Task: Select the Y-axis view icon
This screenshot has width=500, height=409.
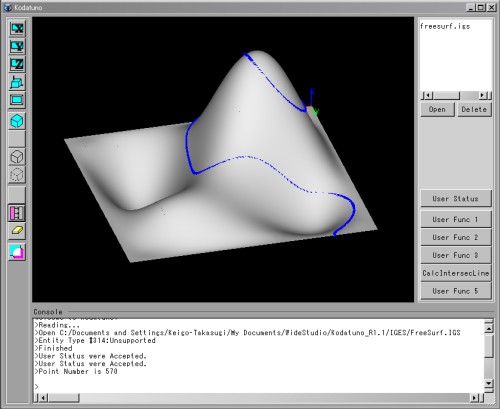Action: [17, 46]
